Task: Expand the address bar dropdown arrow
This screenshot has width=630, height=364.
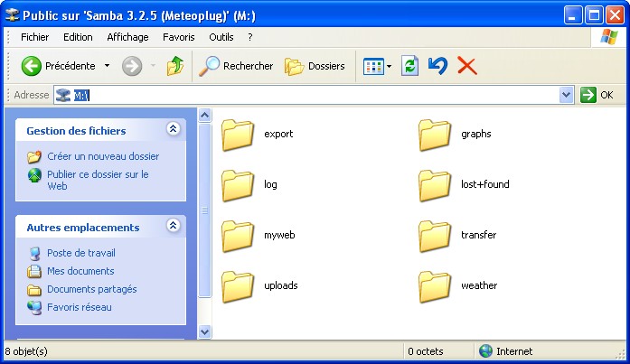Action: [567, 95]
